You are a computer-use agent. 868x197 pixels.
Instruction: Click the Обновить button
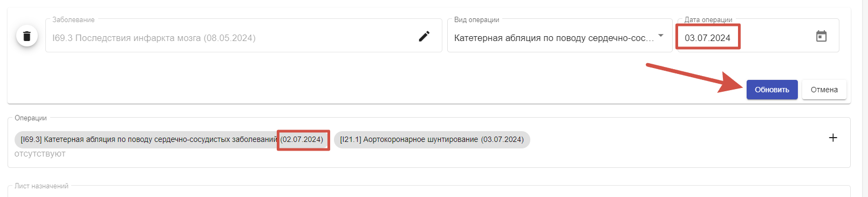coord(772,90)
